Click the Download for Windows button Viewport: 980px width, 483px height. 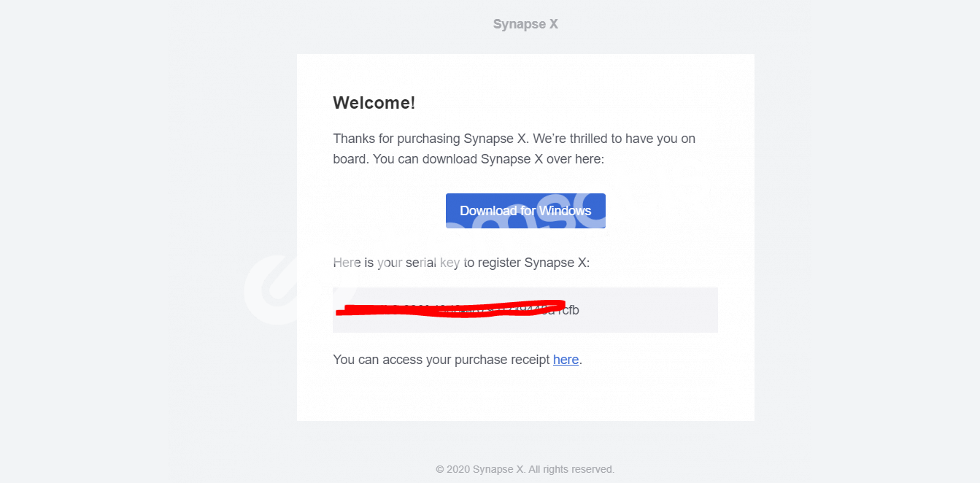click(525, 211)
